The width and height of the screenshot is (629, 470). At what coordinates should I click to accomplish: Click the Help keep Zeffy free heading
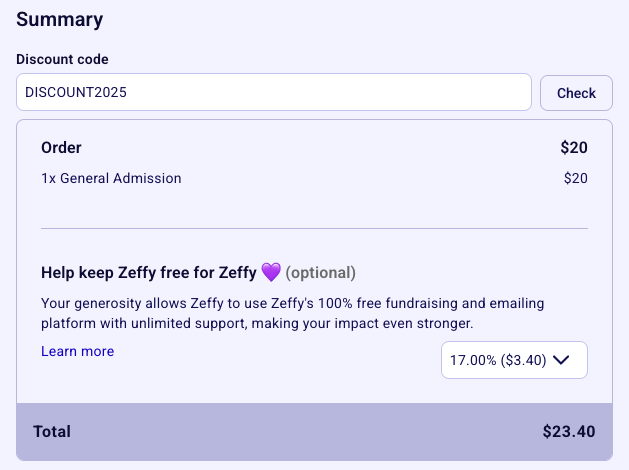pyautogui.click(x=149, y=272)
